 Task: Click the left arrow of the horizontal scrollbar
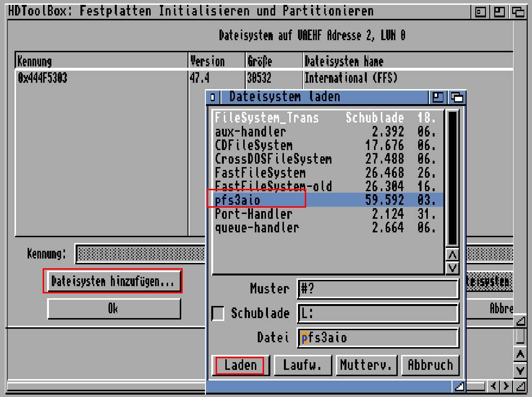click(x=492, y=386)
